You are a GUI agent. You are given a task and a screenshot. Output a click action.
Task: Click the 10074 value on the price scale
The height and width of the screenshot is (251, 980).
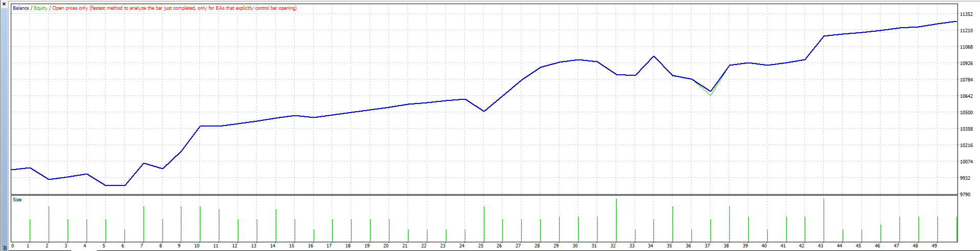[966, 162]
